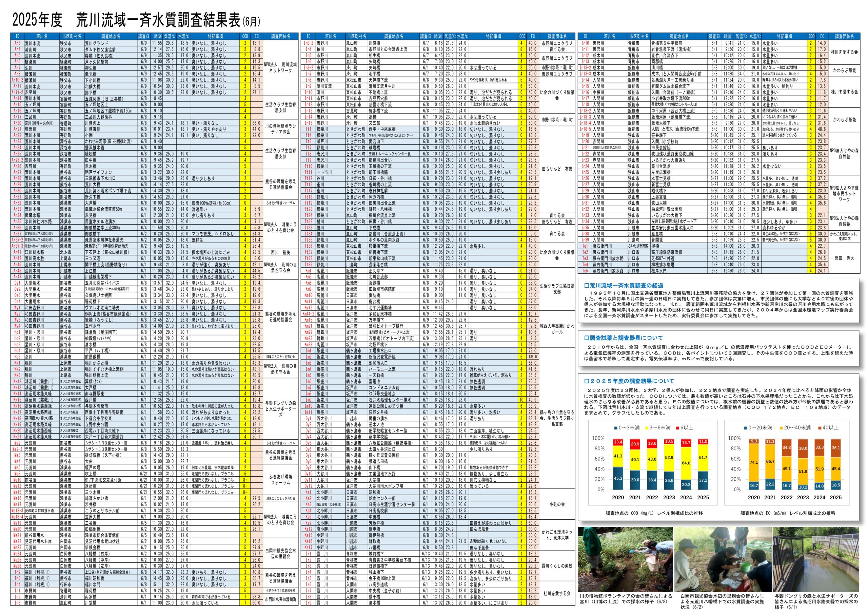The height and width of the screenshot is (614, 868).
Task: Click the yellow 3〜6未満 legend swatch
Action: click(647, 428)
